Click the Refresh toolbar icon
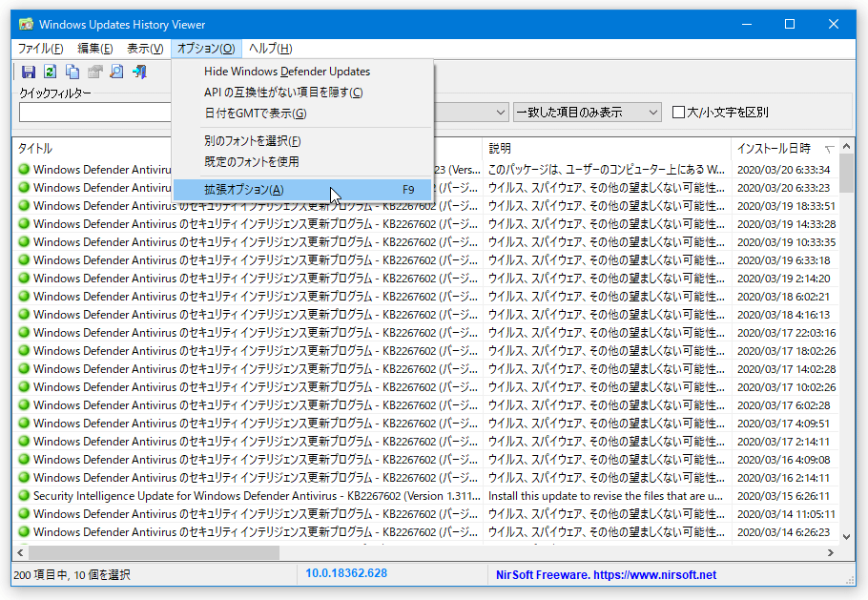868x600 pixels. click(51, 72)
